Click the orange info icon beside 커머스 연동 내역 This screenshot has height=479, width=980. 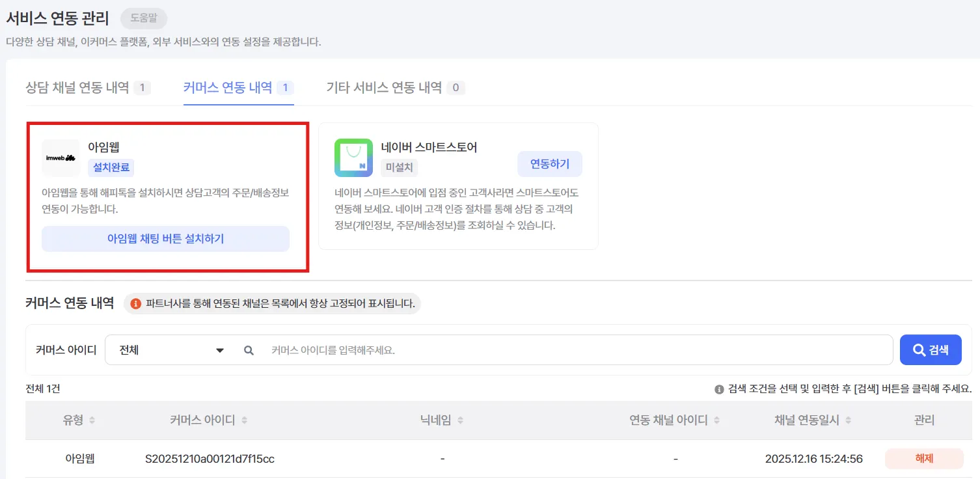pos(136,304)
